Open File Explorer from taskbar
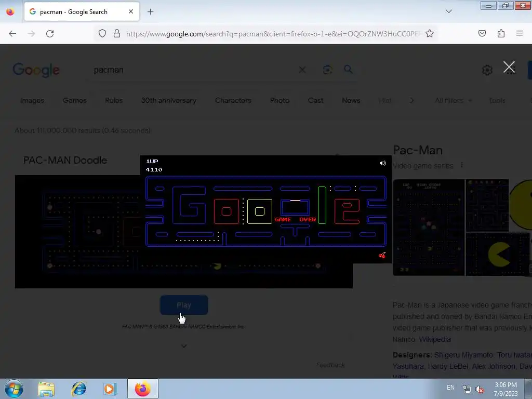This screenshot has height=399, width=532. [46, 389]
